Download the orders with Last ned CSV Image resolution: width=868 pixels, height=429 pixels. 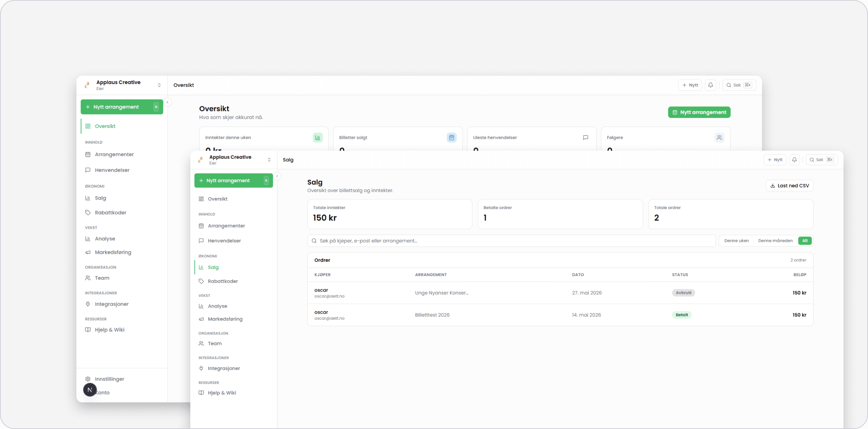click(789, 186)
